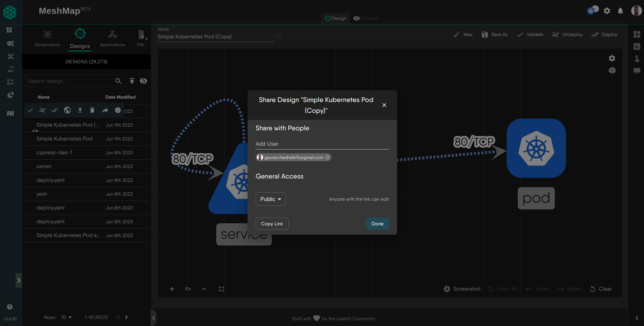Open the Public access dropdown
Image resolution: width=644 pixels, height=326 pixels.
click(270, 199)
